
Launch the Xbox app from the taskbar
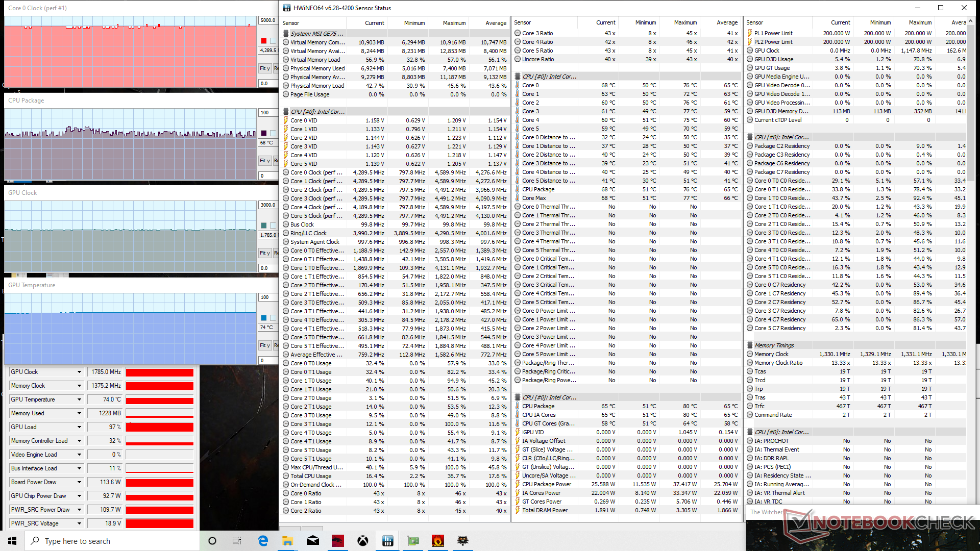pos(363,541)
